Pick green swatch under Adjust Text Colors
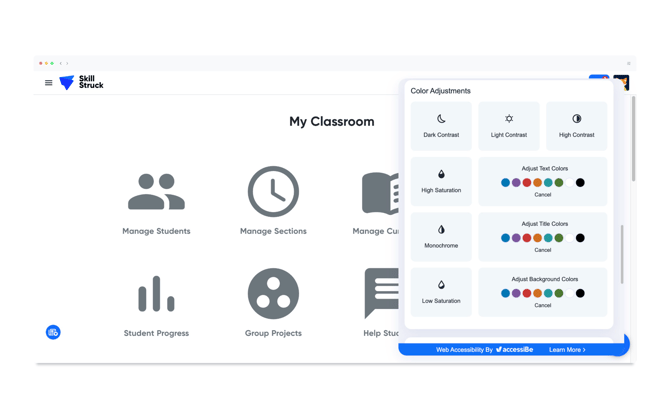 pos(559,183)
